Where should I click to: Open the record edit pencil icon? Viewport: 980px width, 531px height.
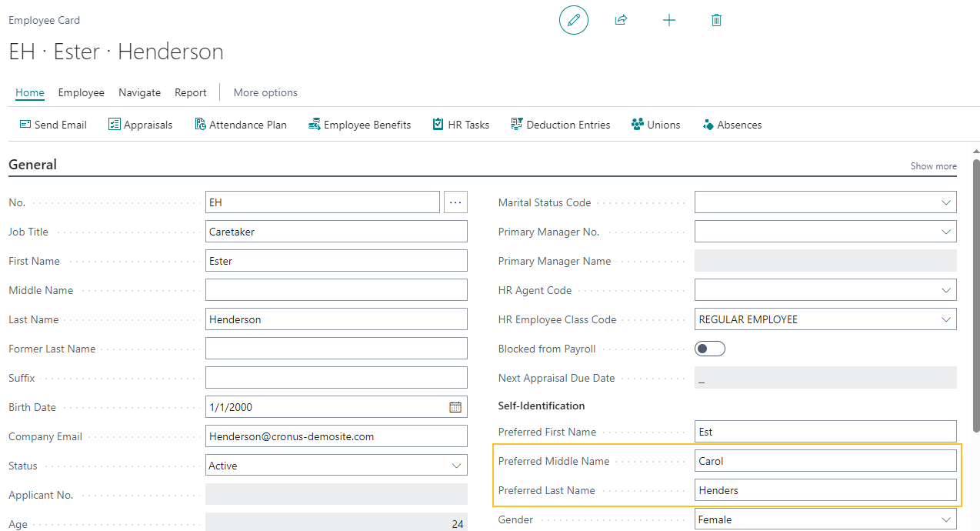(x=573, y=20)
